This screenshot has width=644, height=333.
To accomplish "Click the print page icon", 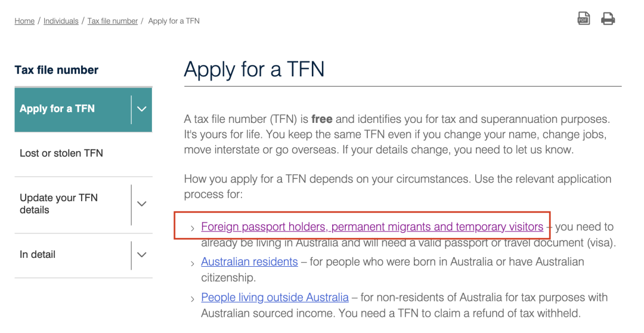I will click(608, 19).
